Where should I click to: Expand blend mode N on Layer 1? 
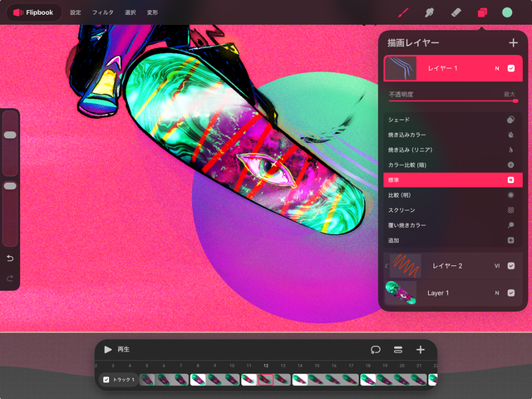[497, 293]
